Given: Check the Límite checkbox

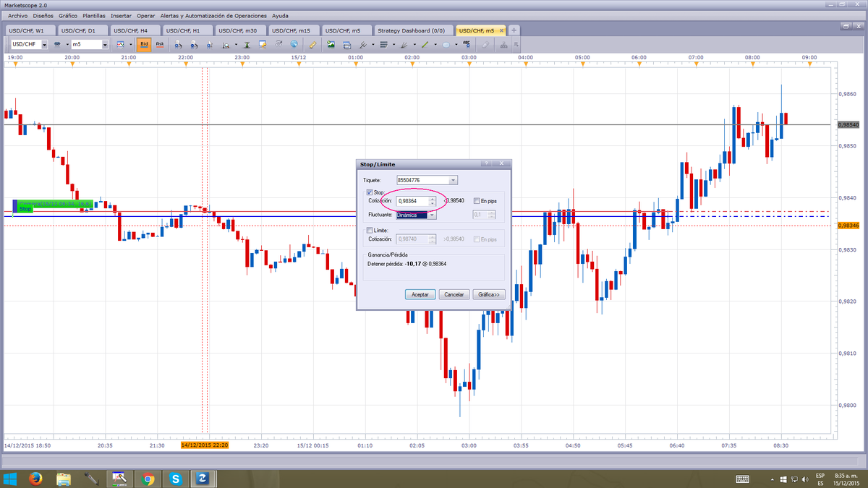Looking at the screenshot, I should pyautogui.click(x=370, y=230).
